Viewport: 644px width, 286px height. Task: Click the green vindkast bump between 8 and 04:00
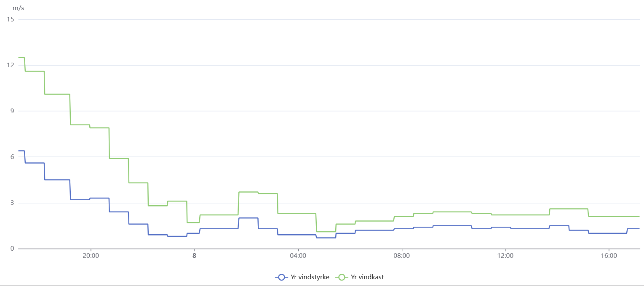tap(248, 192)
